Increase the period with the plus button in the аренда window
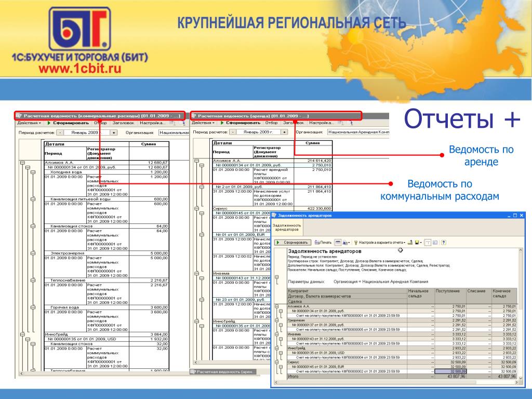 pos(284,132)
